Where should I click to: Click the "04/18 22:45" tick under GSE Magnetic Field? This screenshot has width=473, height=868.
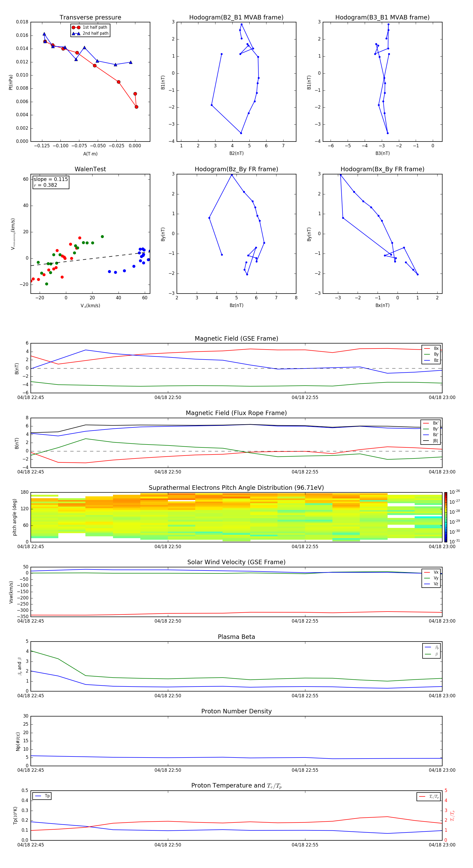tap(31, 398)
